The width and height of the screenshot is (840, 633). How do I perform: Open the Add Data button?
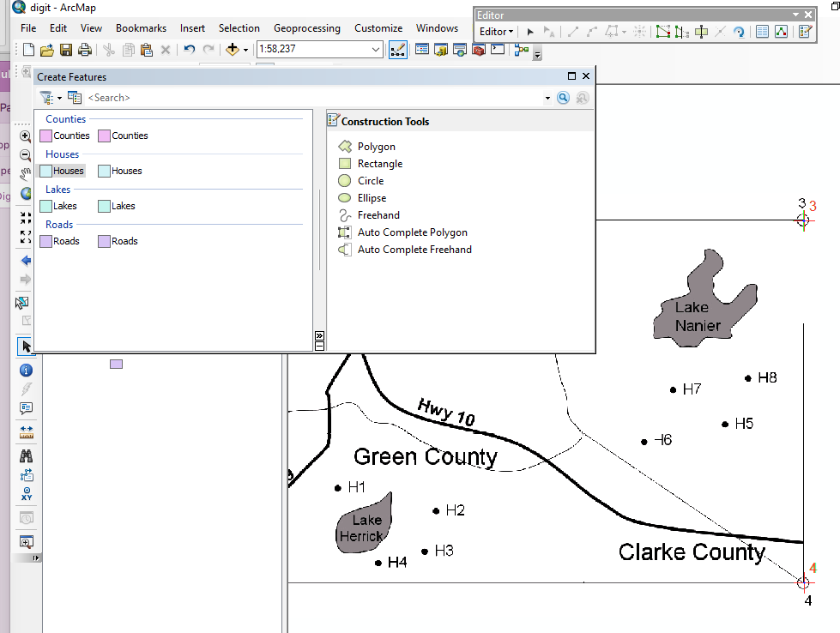232,51
